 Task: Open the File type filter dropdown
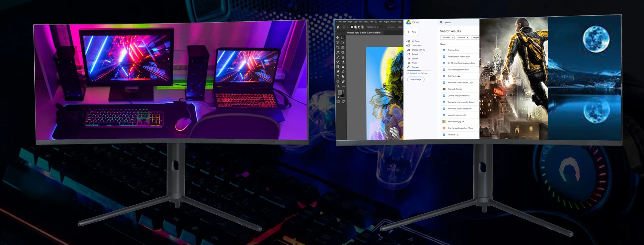click(463, 38)
